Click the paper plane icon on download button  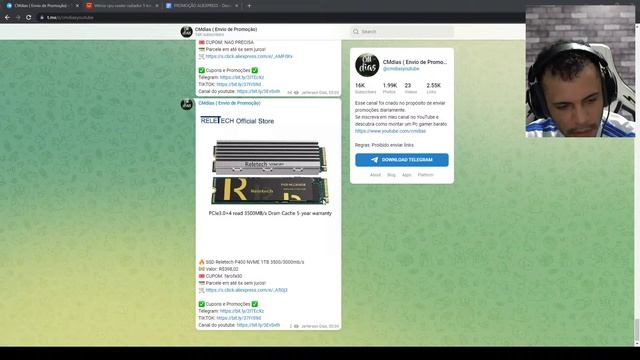(374, 160)
